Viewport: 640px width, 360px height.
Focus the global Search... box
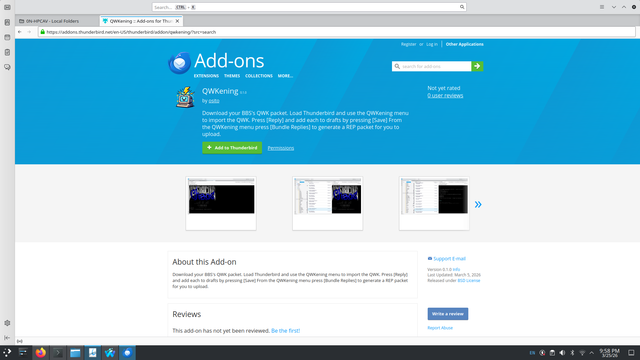(x=309, y=7)
